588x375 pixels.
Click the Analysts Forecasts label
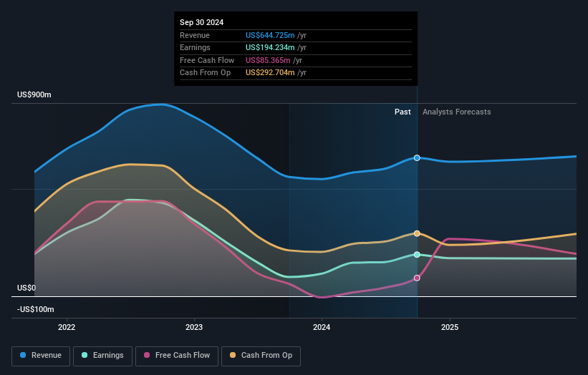[x=456, y=112]
